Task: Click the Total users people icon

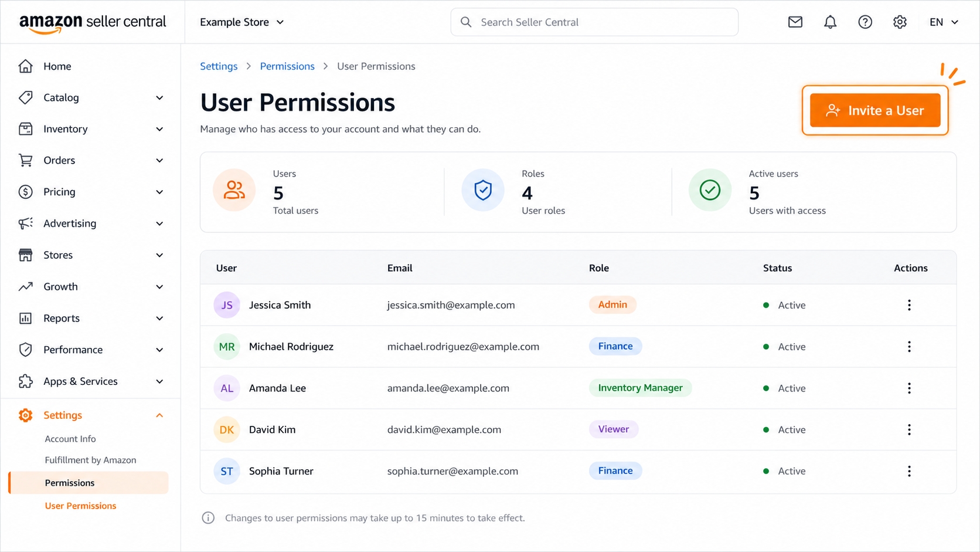Action: (234, 190)
